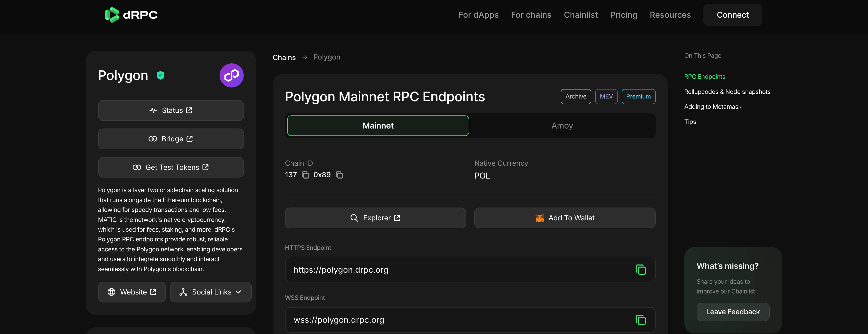Copy the hex chain ID 0x89
Viewport: 868px width, 334px height.
(x=339, y=175)
